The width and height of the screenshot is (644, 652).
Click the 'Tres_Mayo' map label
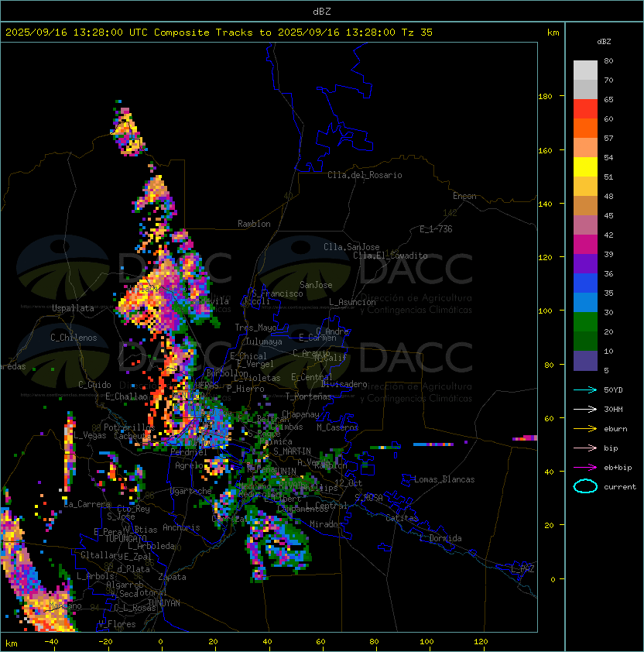point(255,328)
